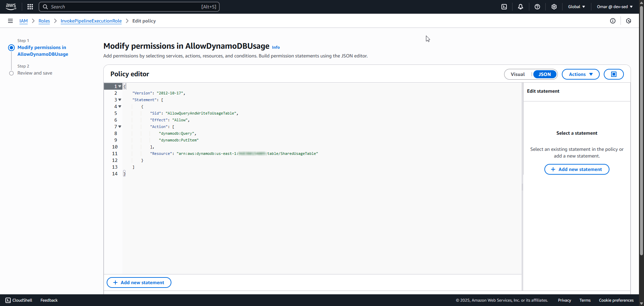The width and height of the screenshot is (644, 306).
Task: Open the Info link beside the page title
Action: [x=276, y=47]
